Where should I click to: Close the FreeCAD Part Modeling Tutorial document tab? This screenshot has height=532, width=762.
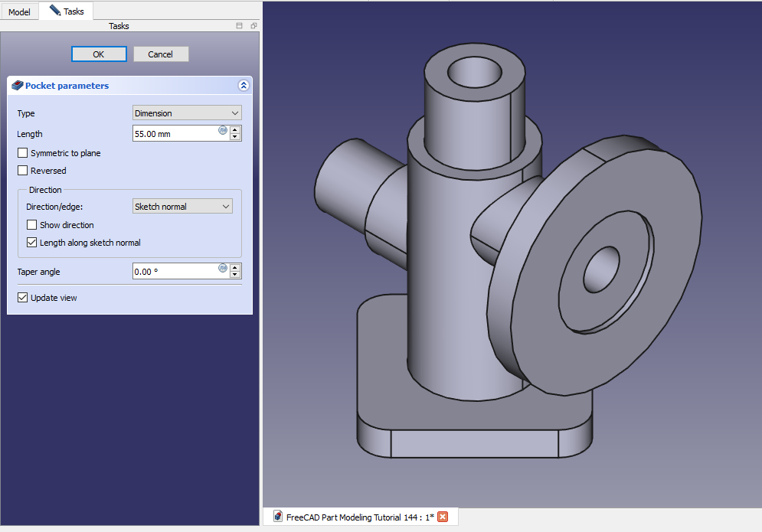(x=443, y=517)
